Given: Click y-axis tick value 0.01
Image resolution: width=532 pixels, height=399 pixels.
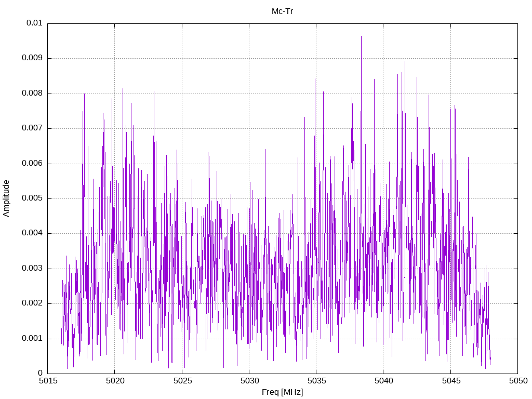Looking at the screenshot, I should (35, 23).
